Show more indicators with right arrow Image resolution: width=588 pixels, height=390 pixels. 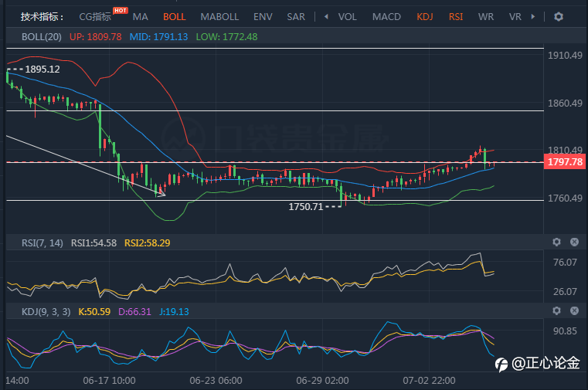[533, 16]
